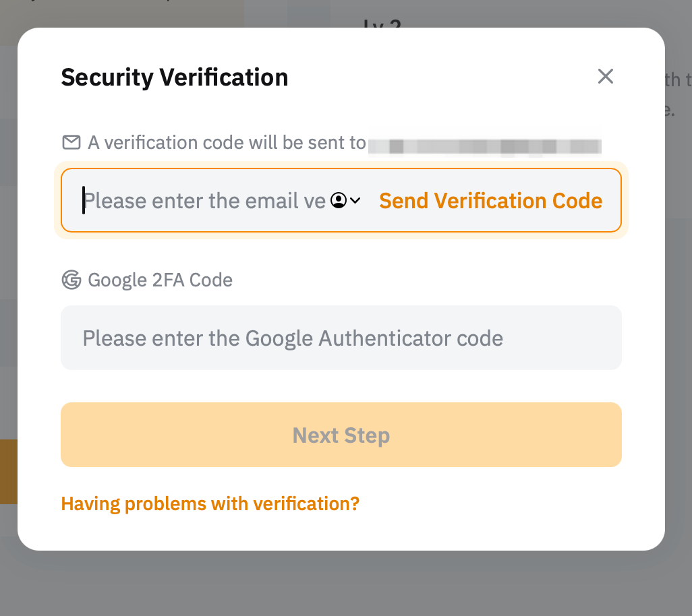Click empty dialog space right of problems link

pos(506,503)
